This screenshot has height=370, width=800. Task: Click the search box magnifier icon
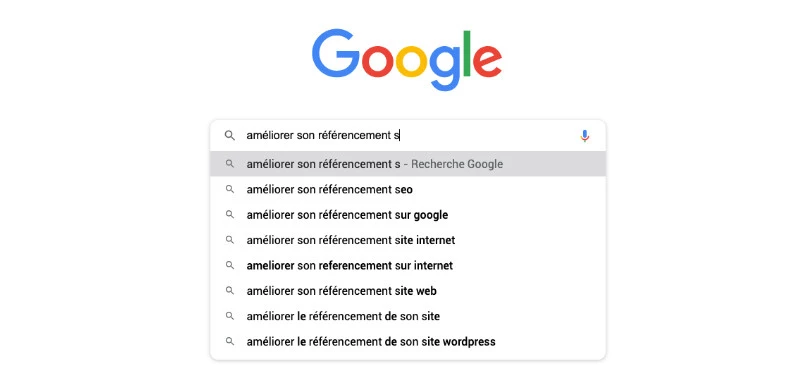click(230, 136)
